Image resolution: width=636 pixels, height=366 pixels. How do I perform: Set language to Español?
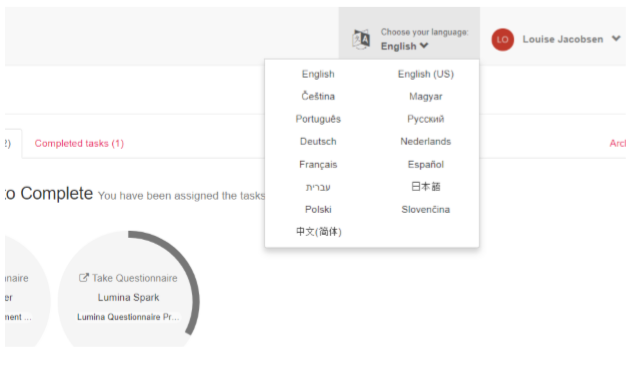pos(425,164)
